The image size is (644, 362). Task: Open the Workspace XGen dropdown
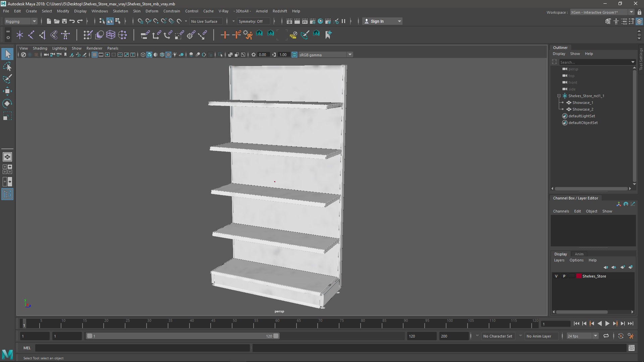(x=602, y=12)
